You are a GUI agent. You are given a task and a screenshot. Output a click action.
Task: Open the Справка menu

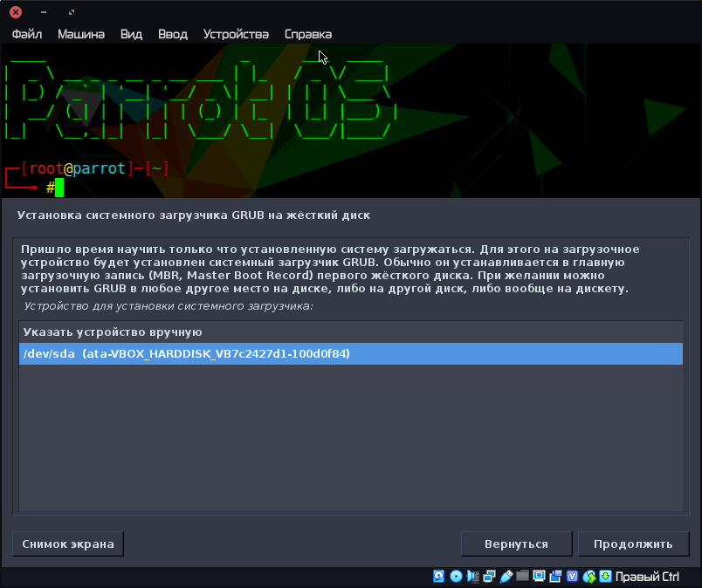[308, 34]
